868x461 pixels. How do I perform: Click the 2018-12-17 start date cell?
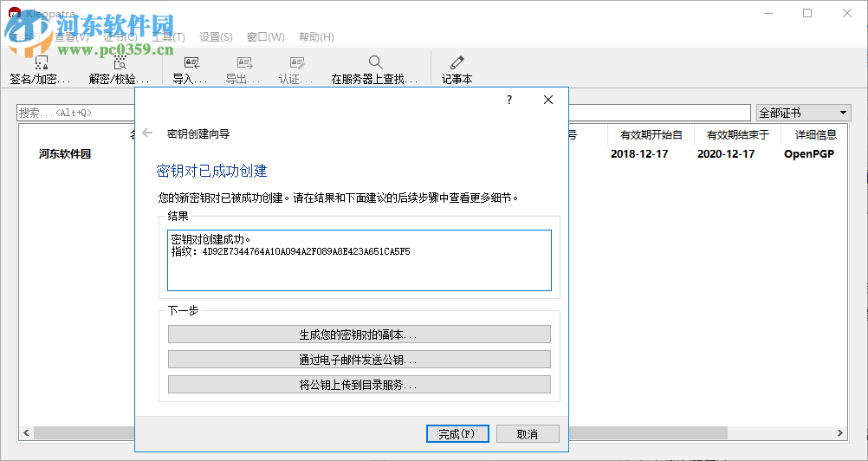tap(639, 154)
